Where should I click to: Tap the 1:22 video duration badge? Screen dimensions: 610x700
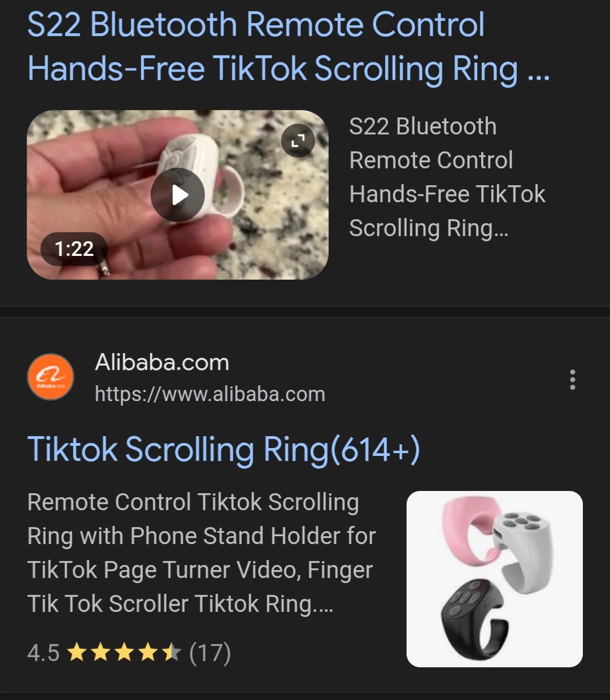pos(74,249)
